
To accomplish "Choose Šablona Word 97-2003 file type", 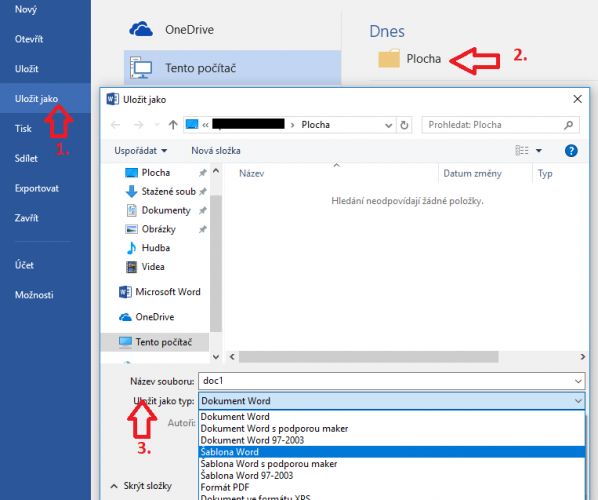I will [392, 476].
